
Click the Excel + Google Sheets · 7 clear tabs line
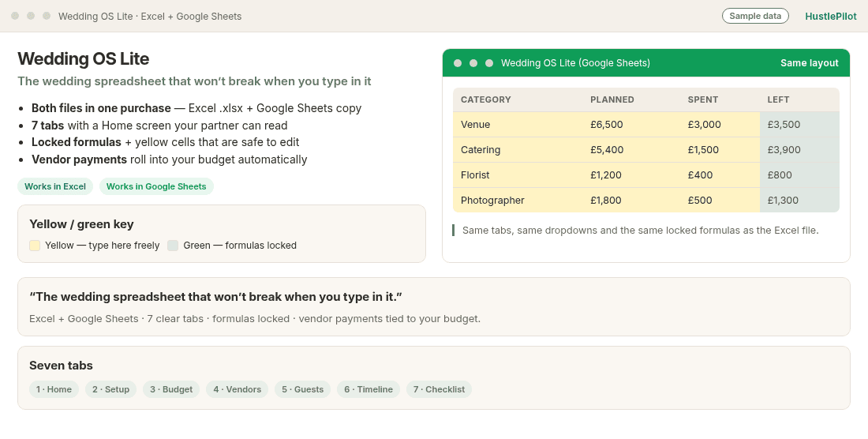tap(255, 319)
